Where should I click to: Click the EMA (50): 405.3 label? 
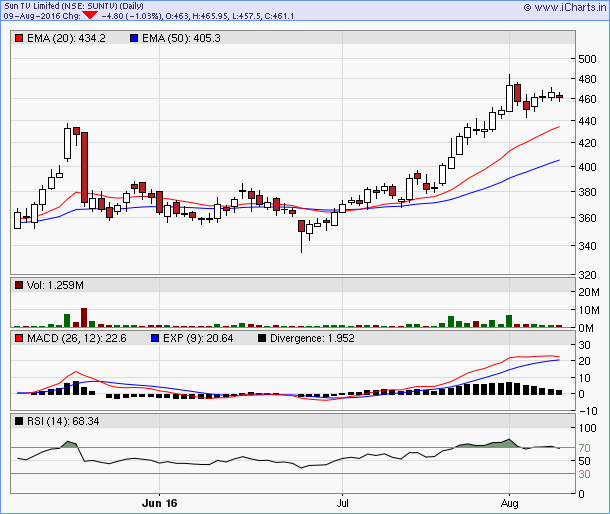click(x=181, y=38)
